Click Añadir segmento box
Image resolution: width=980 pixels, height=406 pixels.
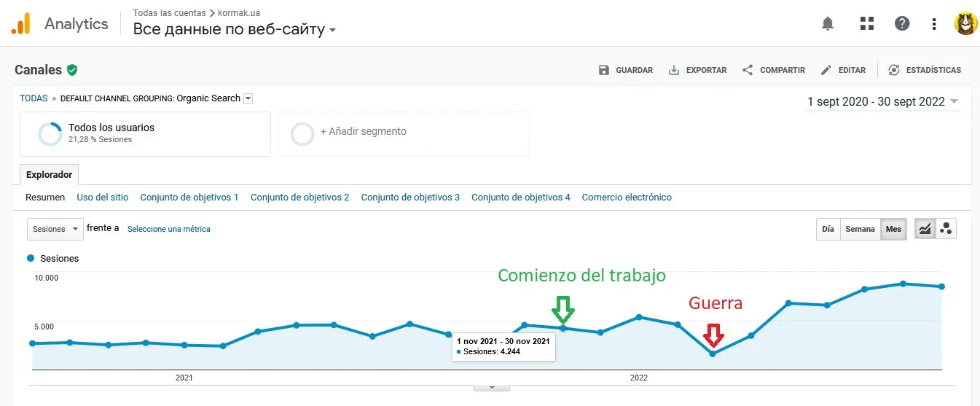(x=404, y=132)
